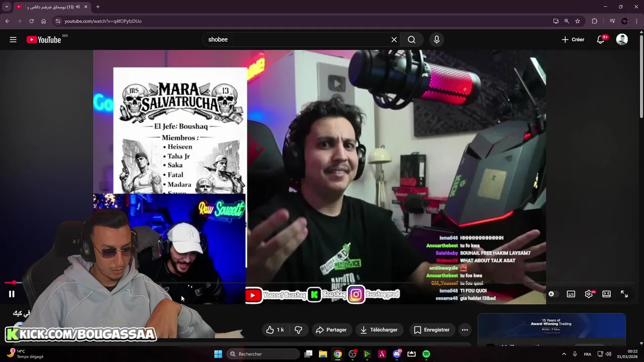Bookmark this page with the star
644x362 pixels.
click(578, 21)
